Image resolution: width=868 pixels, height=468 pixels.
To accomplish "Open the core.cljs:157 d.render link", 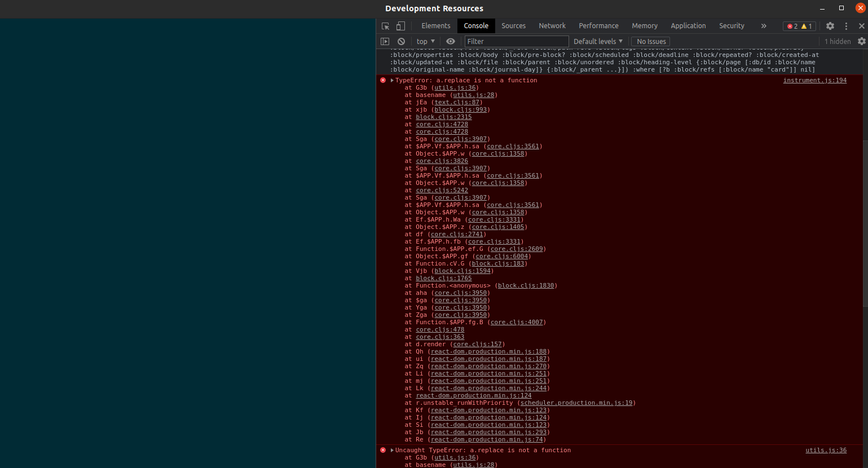I will [478, 345].
